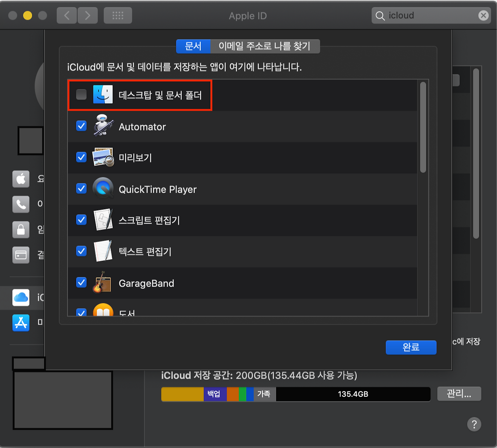
Task: Click the 텍스트 편집기 label text
Action: 145,252
